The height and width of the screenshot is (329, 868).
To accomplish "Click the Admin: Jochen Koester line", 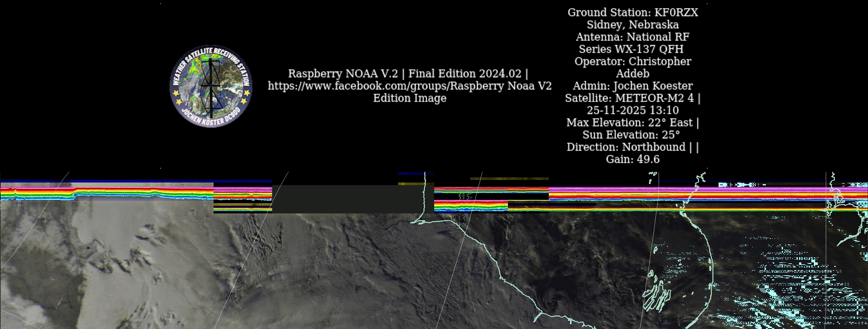I will [633, 86].
